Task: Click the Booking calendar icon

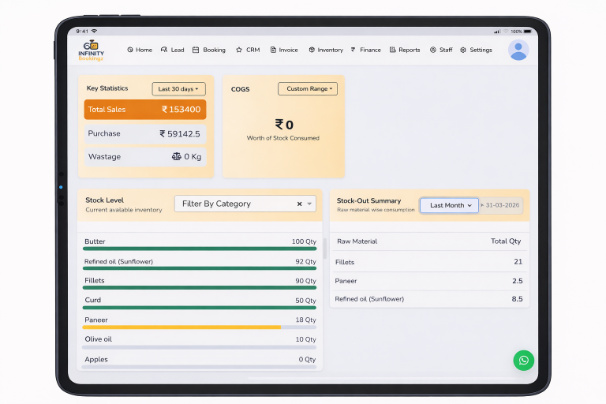Action: coord(196,50)
